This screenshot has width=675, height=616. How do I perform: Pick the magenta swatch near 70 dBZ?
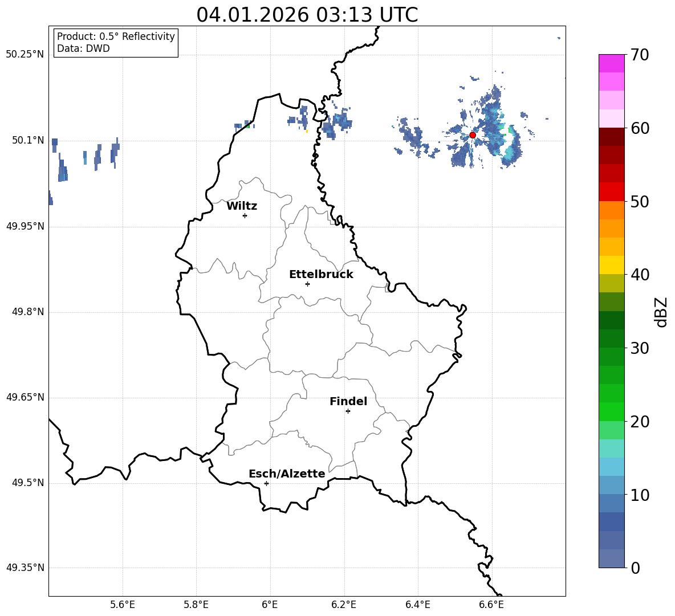click(x=611, y=63)
